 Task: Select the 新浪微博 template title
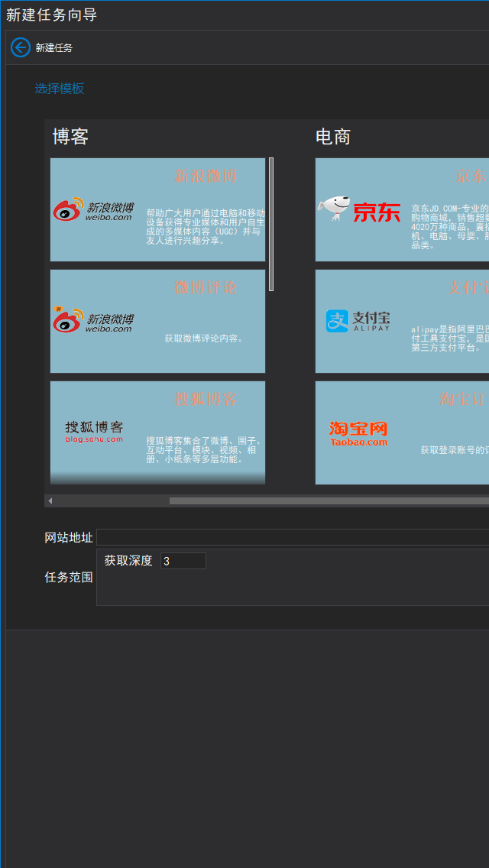pos(205,177)
